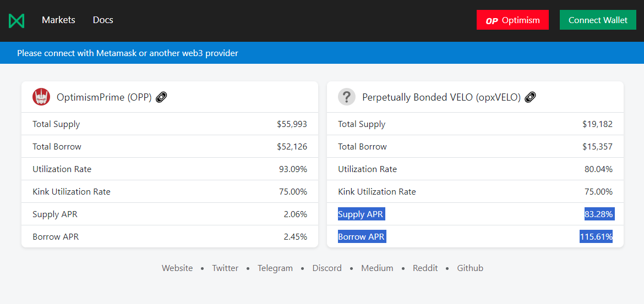Click the Perpetually Bonded VELO (opxVELO) title

(x=441, y=98)
